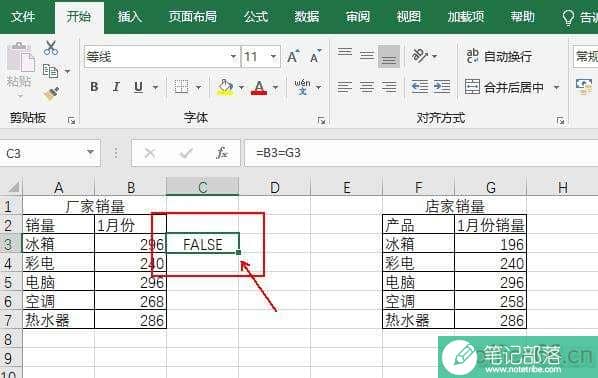598x378 pixels.
Task: Toggle Italic formatting
Action: pyautogui.click(x=116, y=87)
